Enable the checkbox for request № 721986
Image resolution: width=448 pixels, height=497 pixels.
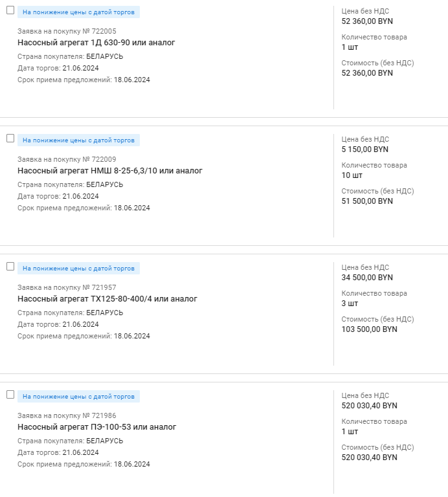pyautogui.click(x=10, y=395)
